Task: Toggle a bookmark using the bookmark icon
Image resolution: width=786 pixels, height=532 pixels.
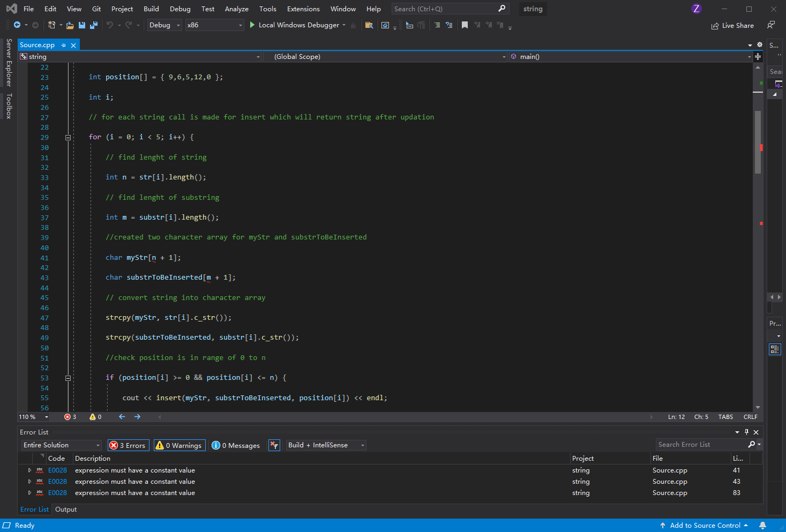Action: click(x=464, y=25)
